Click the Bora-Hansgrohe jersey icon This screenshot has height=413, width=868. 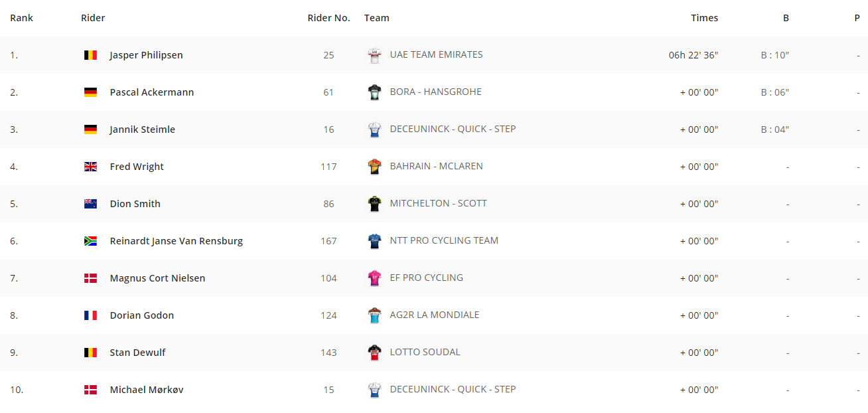pos(374,92)
